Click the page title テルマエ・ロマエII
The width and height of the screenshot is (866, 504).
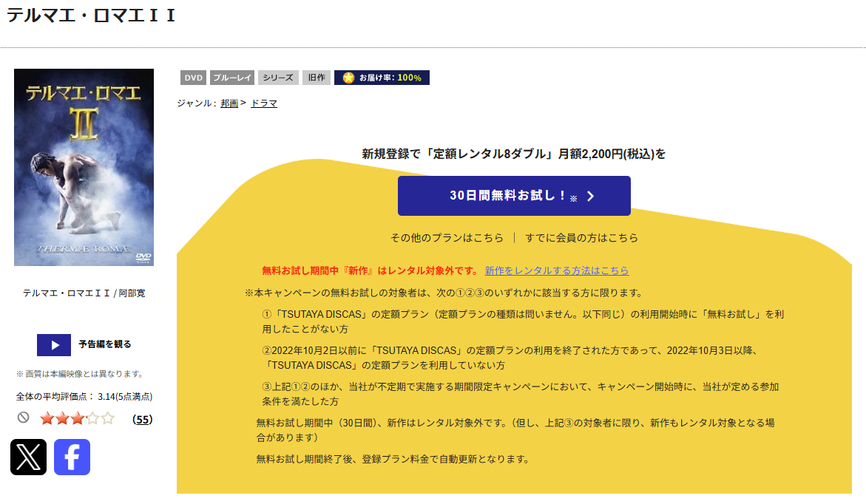click(91, 16)
